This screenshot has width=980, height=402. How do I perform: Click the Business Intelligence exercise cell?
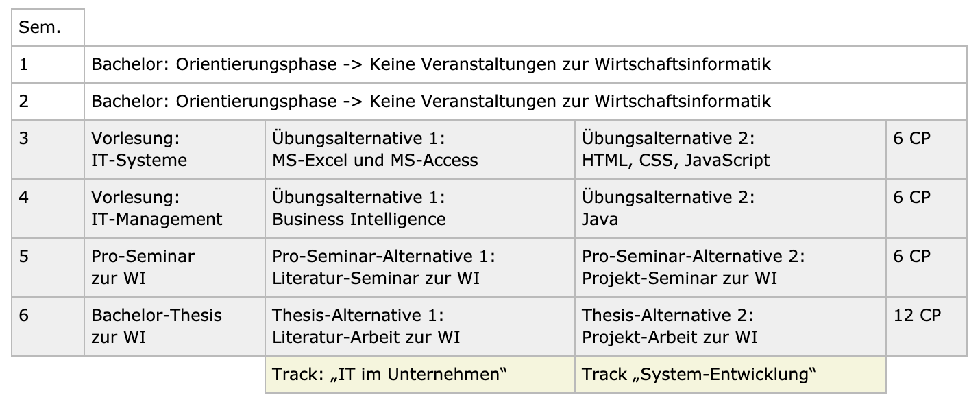(x=419, y=208)
